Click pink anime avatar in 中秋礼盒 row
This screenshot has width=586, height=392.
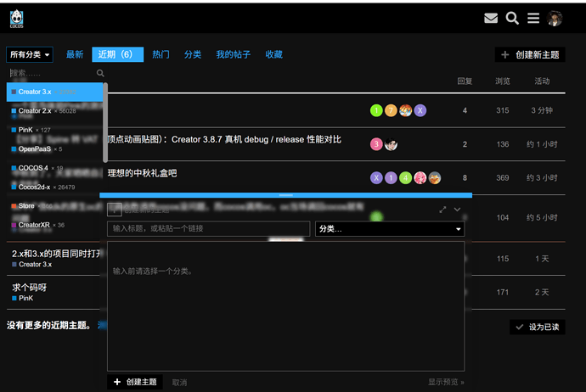[420, 177]
